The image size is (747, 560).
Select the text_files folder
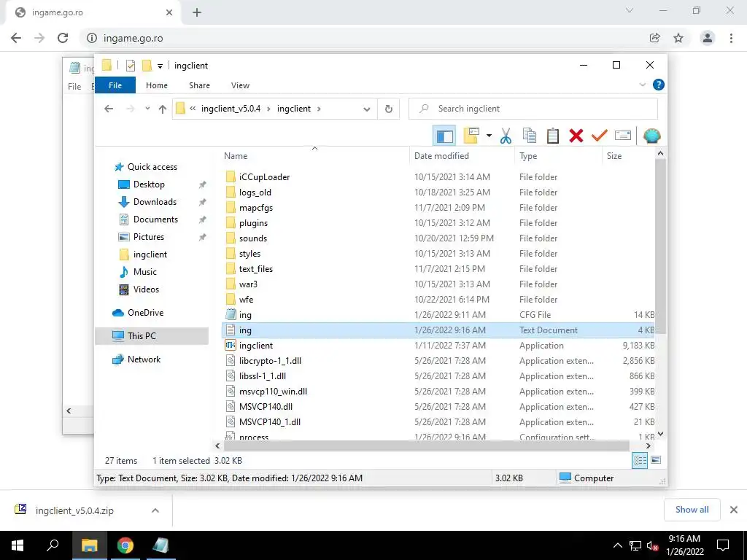pos(256,268)
